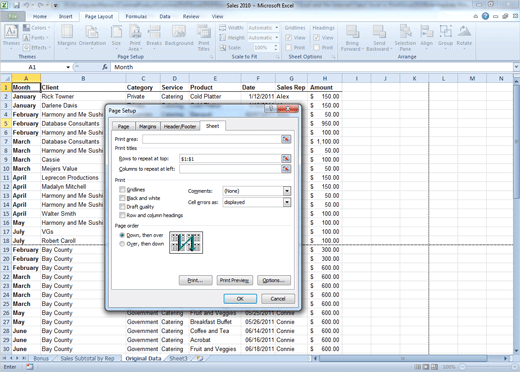
Task: Open the Insert ribbon tab
Action: [x=66, y=16]
